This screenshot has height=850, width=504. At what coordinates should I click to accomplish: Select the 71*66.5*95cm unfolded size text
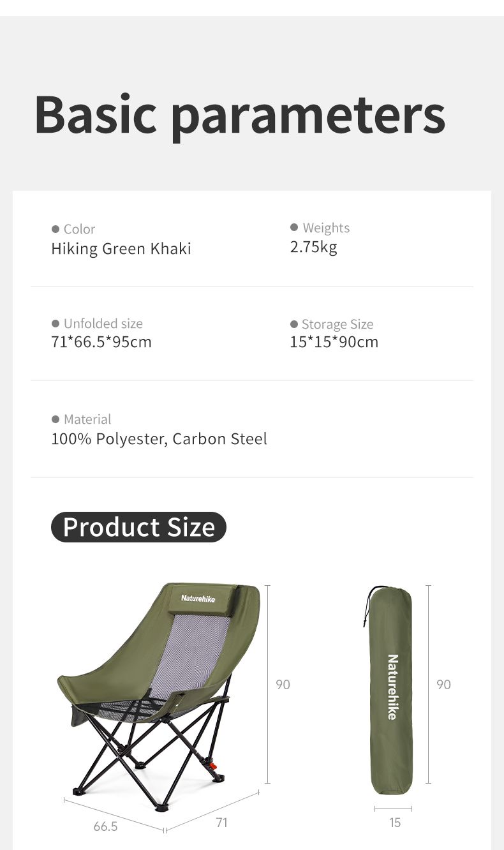point(101,342)
